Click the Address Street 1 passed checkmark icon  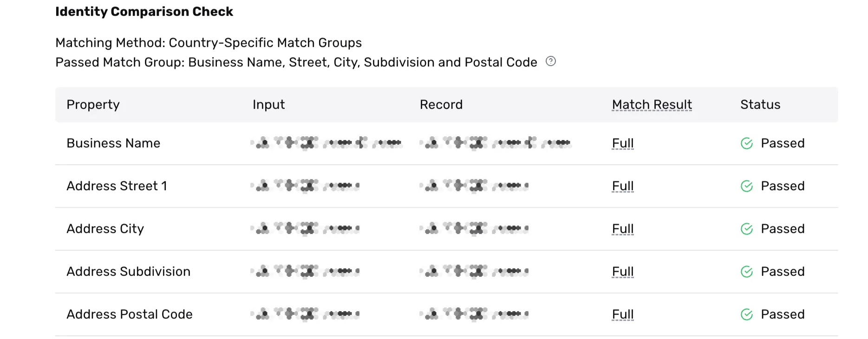[747, 186]
